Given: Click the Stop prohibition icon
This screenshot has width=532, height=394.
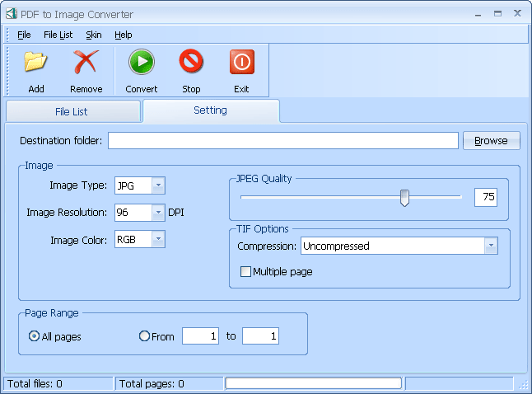Looking at the screenshot, I should click(x=191, y=62).
